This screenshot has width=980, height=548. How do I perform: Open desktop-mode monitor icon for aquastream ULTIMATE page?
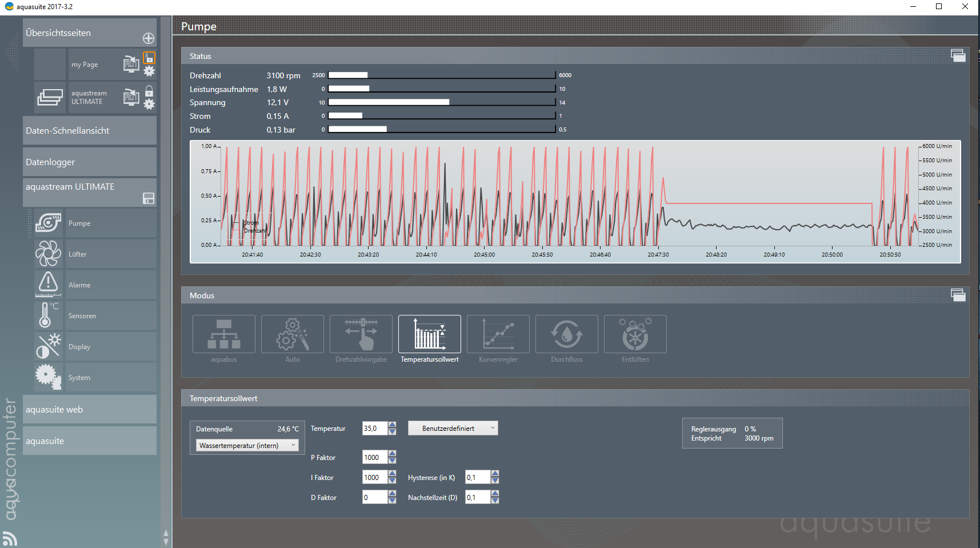pos(131,97)
